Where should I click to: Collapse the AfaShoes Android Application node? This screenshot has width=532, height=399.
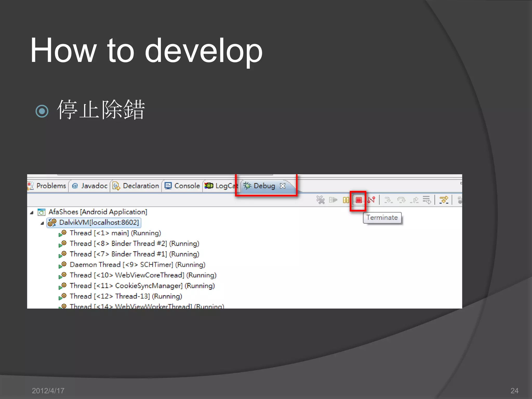32,213
